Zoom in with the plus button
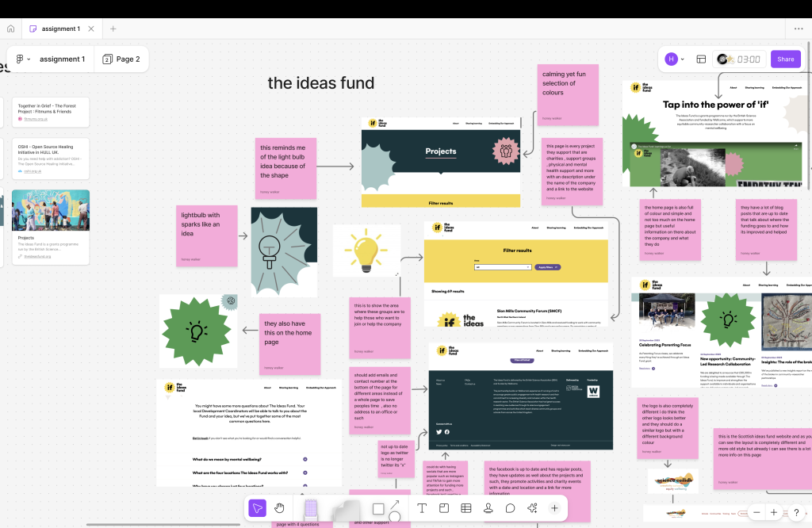812x528 pixels. [x=774, y=512]
